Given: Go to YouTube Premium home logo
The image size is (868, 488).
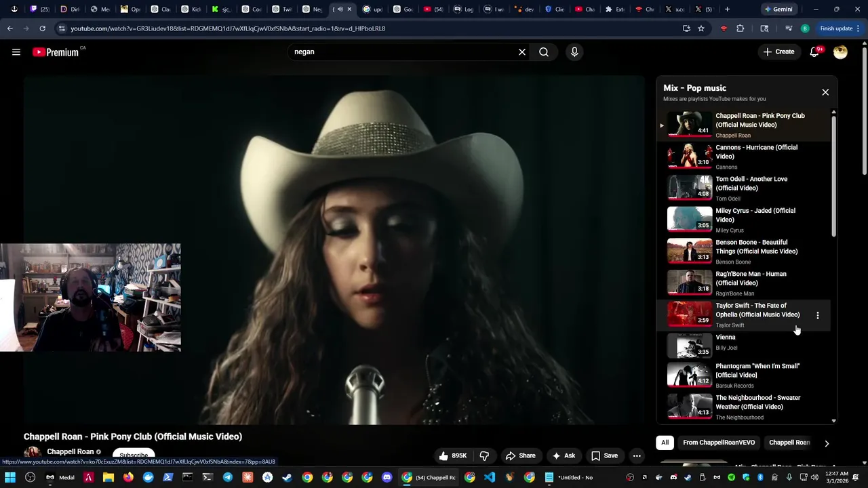Looking at the screenshot, I should [x=56, y=52].
